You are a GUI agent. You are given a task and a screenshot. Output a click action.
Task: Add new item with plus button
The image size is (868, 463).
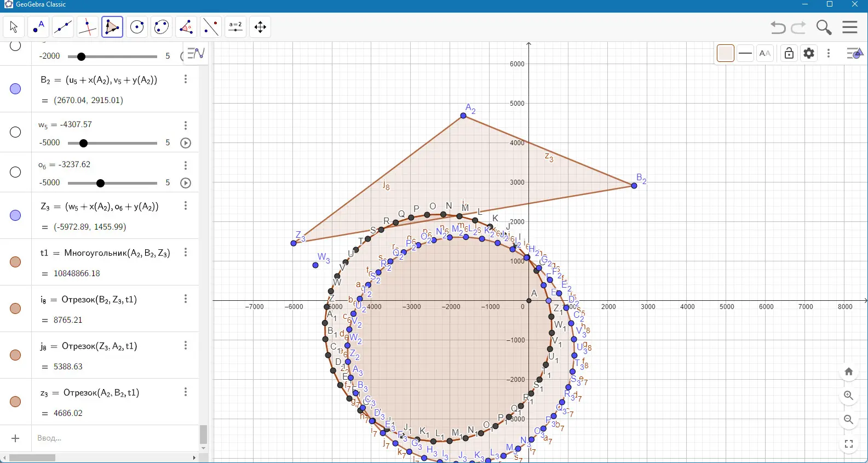pyautogui.click(x=15, y=438)
